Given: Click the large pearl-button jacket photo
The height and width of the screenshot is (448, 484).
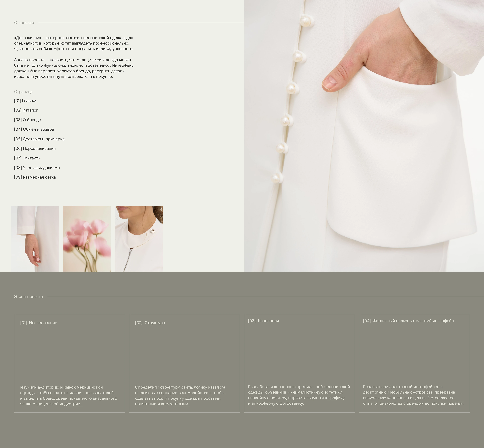Looking at the screenshot, I should (x=364, y=136).
